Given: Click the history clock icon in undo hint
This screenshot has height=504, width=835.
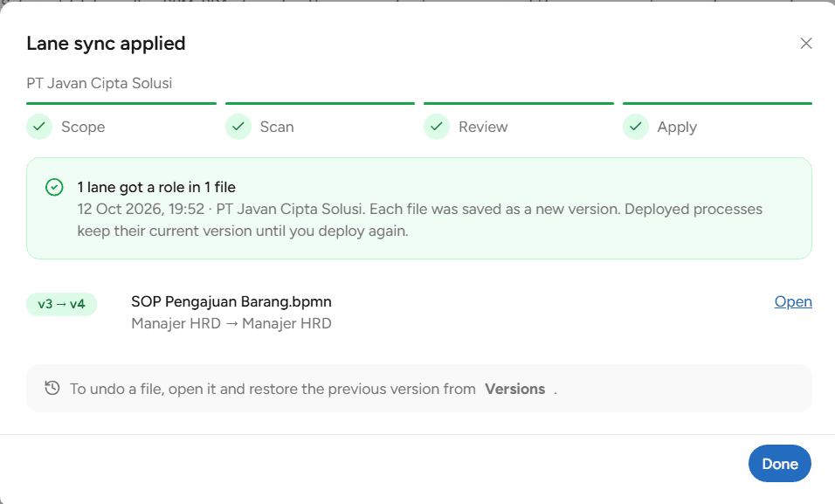Looking at the screenshot, I should pos(52,388).
